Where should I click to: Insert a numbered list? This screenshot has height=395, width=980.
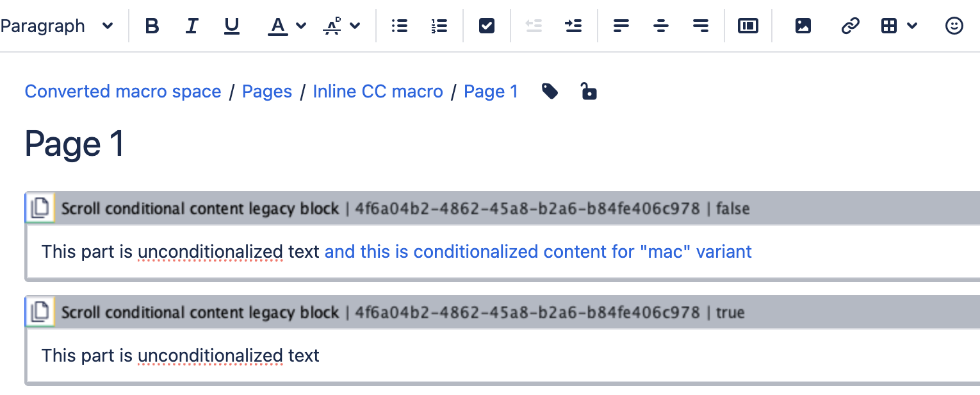[439, 26]
